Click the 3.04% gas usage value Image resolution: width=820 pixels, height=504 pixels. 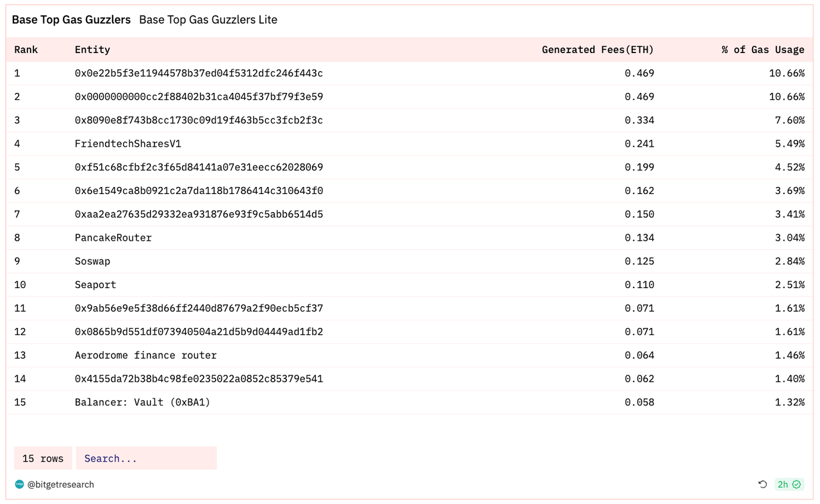790,238
